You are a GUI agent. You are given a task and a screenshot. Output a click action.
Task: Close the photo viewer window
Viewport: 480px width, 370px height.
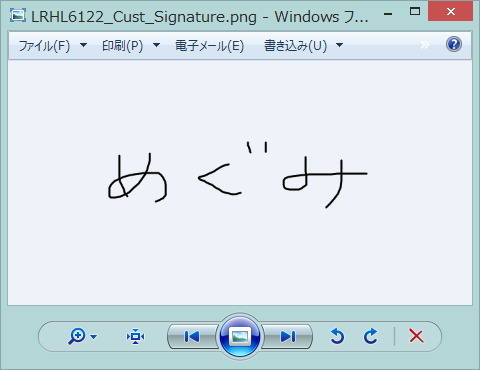tap(451, 11)
